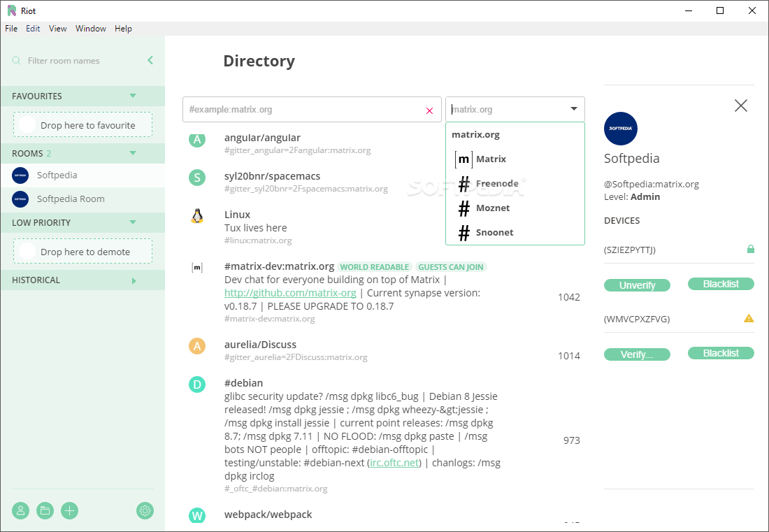Open the syl20bnr/spacemacs room title
Image resolution: width=769 pixels, height=532 pixels.
pos(272,176)
